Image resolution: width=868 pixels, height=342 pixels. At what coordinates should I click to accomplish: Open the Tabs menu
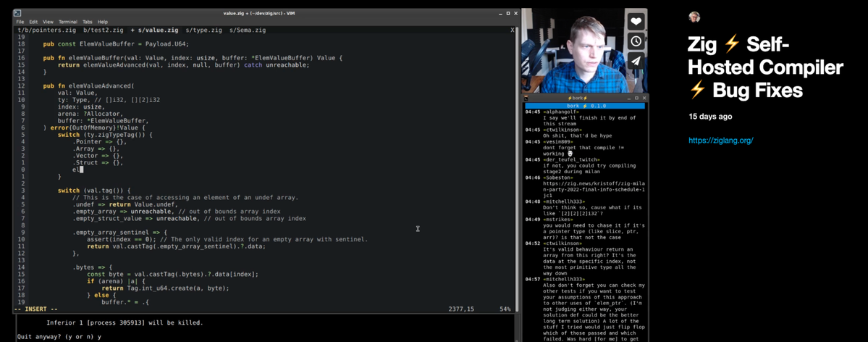tap(88, 22)
